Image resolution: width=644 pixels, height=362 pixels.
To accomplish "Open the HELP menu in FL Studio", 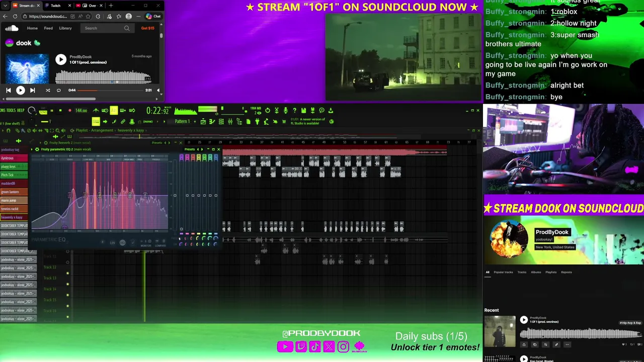I will click(21, 110).
